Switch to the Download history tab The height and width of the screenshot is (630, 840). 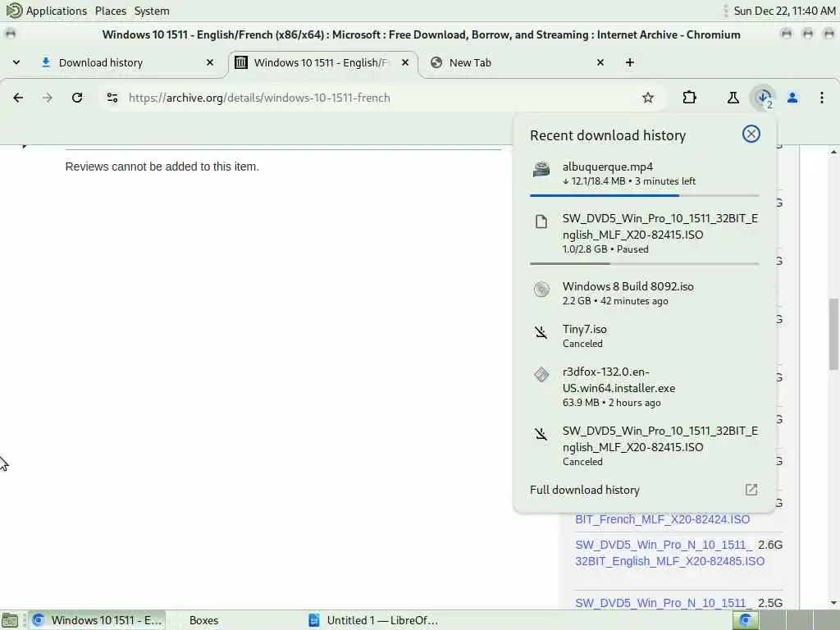coord(127,62)
